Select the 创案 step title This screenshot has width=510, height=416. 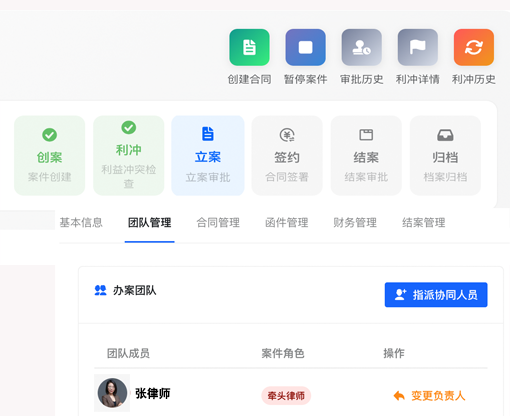click(x=49, y=157)
